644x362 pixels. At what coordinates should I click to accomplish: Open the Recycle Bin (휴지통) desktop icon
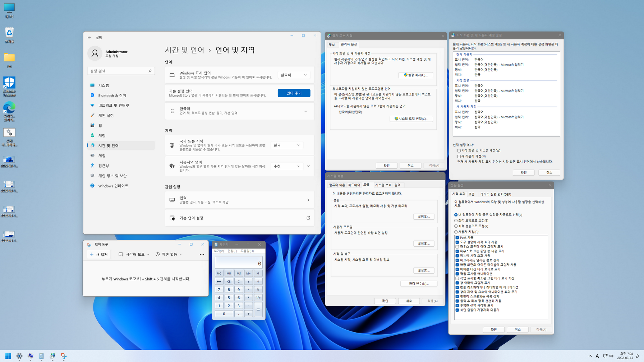click(x=9, y=35)
